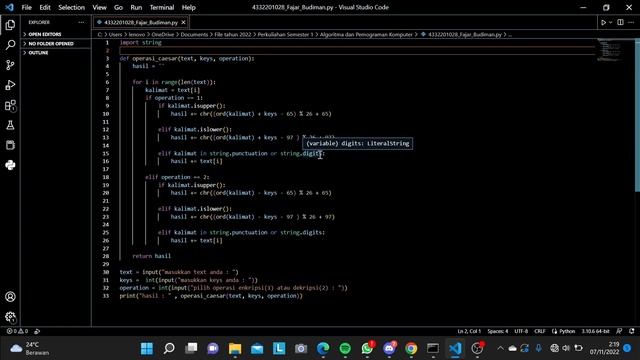Open the Python view in activity bar

10,165
